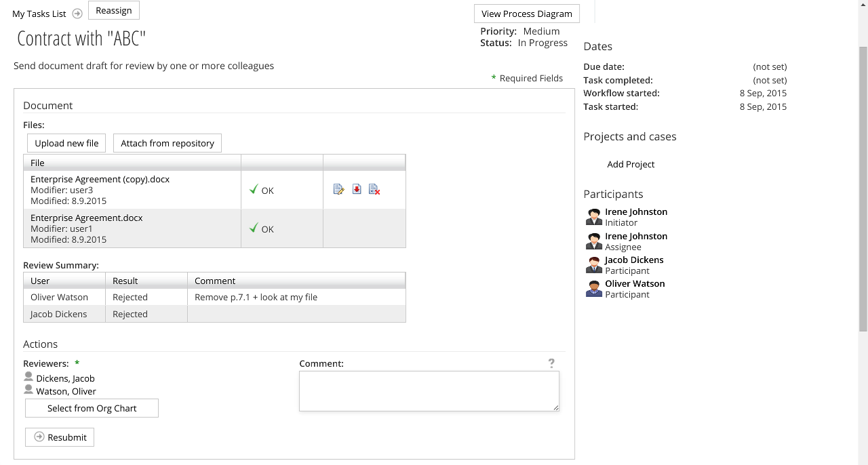The width and height of the screenshot is (868, 465).
Task: Click Irene Johnston Initiator avatar
Action: [594, 217]
